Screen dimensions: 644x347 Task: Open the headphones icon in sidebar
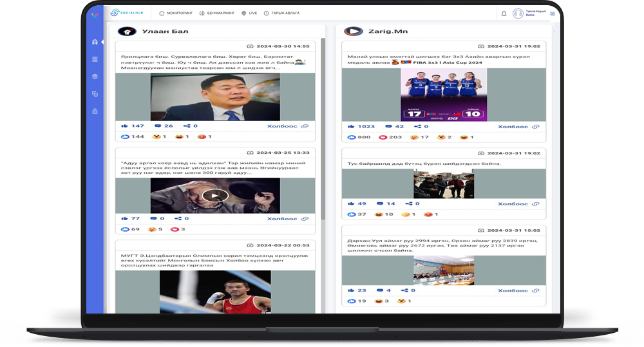(95, 42)
